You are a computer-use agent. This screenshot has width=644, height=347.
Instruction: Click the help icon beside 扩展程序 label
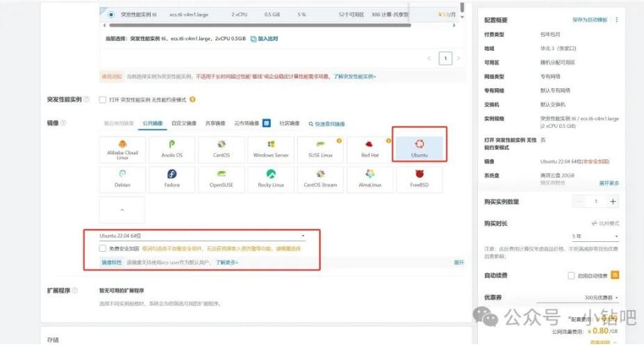pyautogui.click(x=75, y=290)
